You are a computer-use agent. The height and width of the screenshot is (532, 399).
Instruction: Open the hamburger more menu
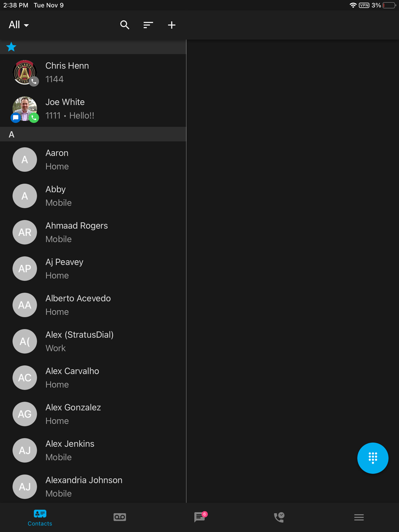point(359,517)
